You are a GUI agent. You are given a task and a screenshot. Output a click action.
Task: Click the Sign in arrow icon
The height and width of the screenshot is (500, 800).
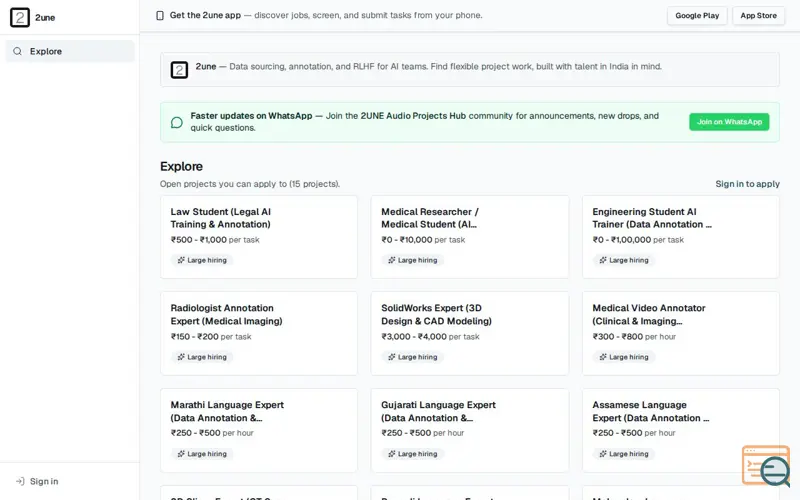click(x=20, y=481)
